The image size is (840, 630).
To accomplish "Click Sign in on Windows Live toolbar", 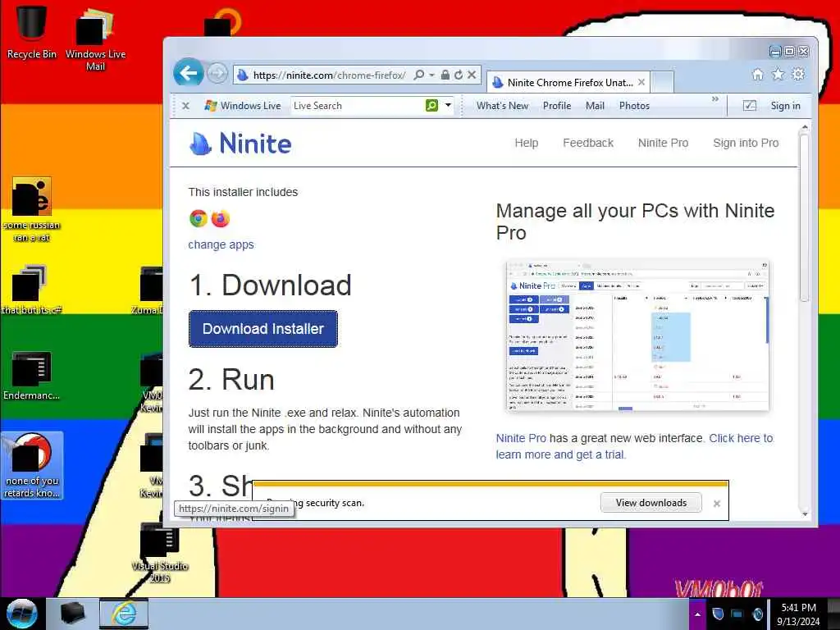I will point(785,106).
